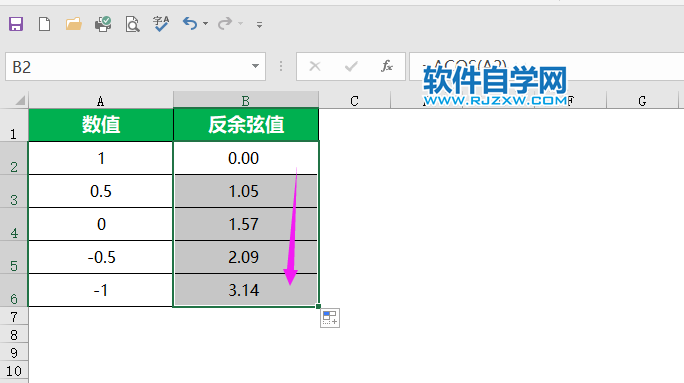Select cell with value 0.5

click(x=101, y=192)
